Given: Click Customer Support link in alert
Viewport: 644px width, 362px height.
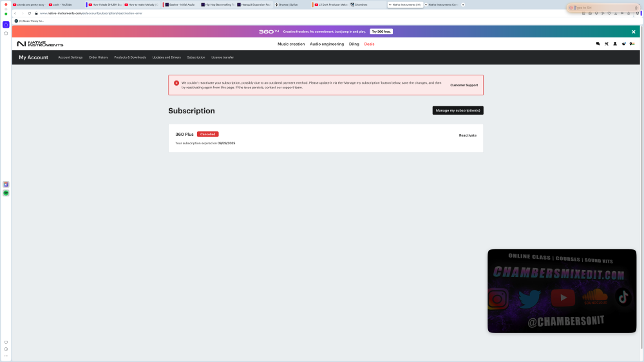Looking at the screenshot, I should [464, 85].
